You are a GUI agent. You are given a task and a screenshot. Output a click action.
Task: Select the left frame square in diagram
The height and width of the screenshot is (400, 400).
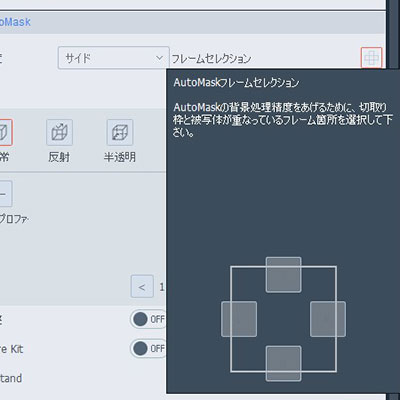(239, 319)
